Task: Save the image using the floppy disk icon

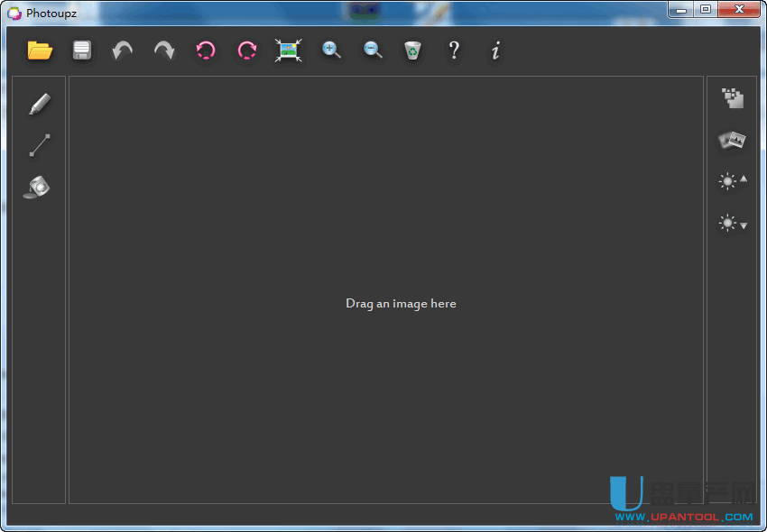Action: 82,50
